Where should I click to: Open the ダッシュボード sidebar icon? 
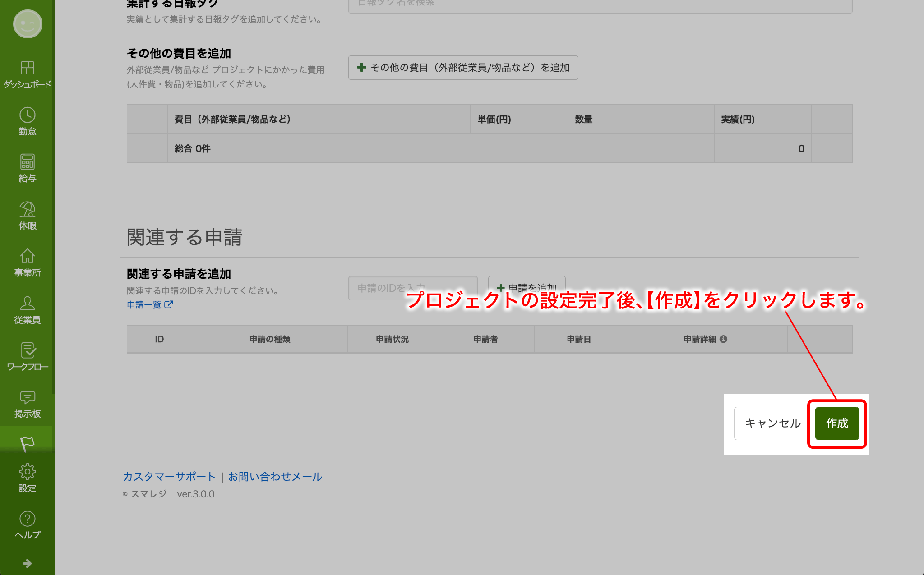coord(27,69)
